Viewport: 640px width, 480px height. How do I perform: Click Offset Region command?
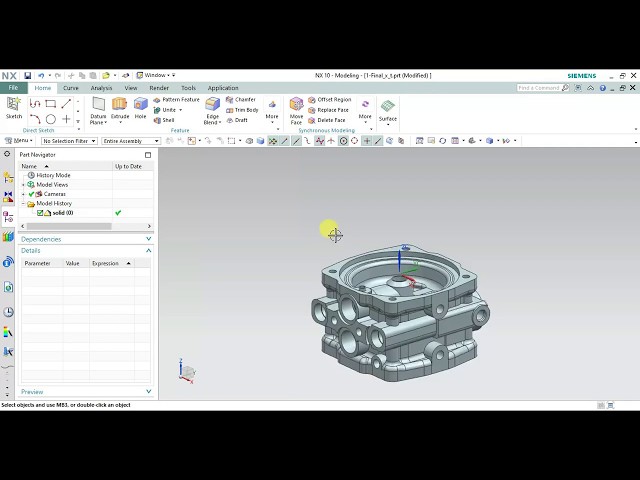coord(330,100)
